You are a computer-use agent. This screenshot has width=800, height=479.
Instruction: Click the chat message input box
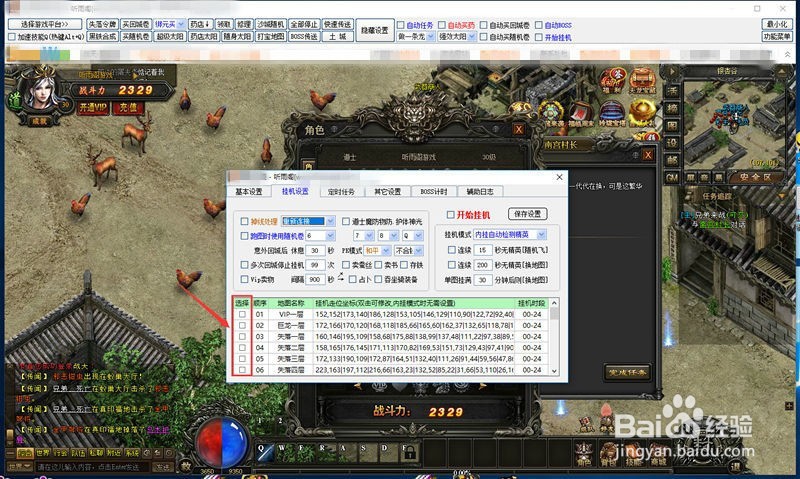[x=92, y=466]
